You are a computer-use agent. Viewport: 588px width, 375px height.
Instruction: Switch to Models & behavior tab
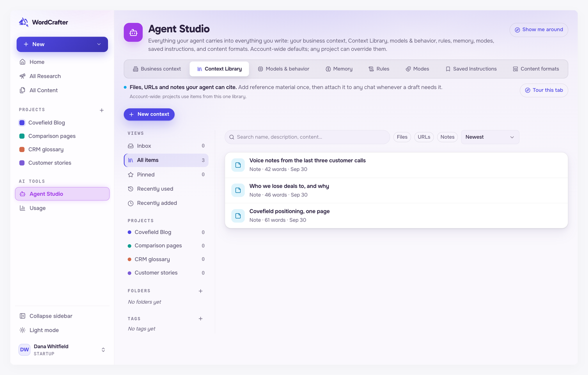pyautogui.click(x=283, y=69)
